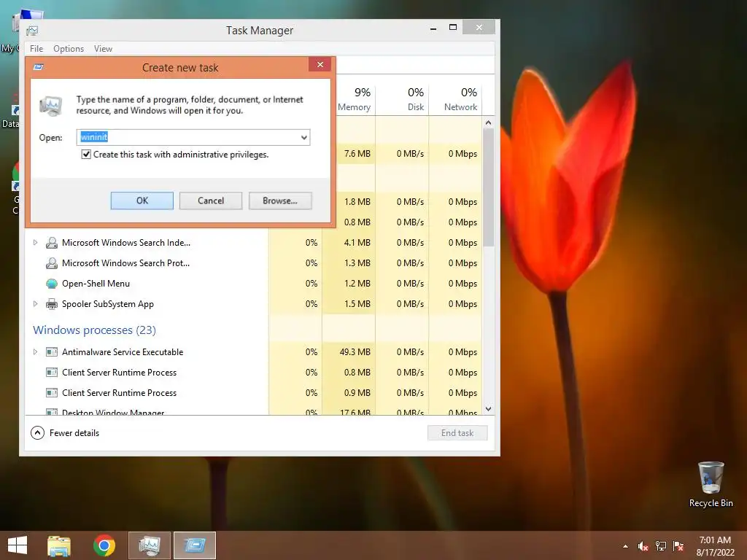
Task: Click the Microsoft Windows Search Indexer icon
Action: [52, 243]
